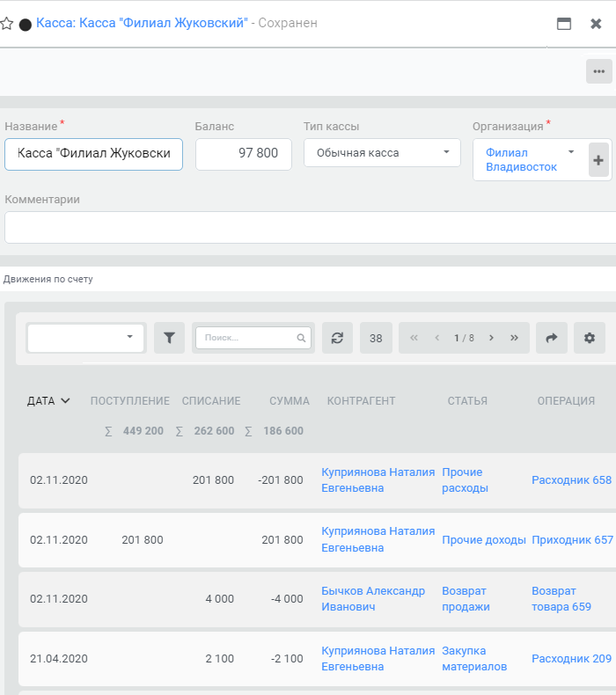Screen dimensions: 616x695
Task: Add a new organization with the plus button
Action: point(598,160)
